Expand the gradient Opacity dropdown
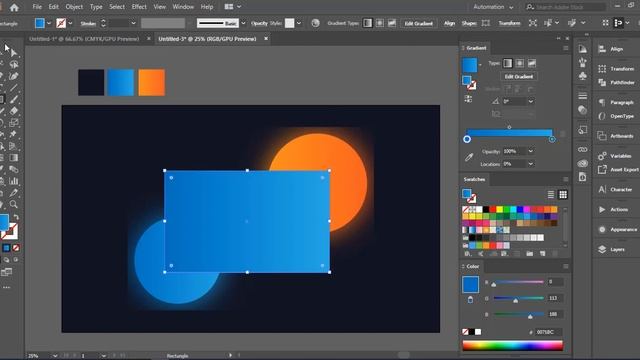 pyautogui.click(x=531, y=151)
